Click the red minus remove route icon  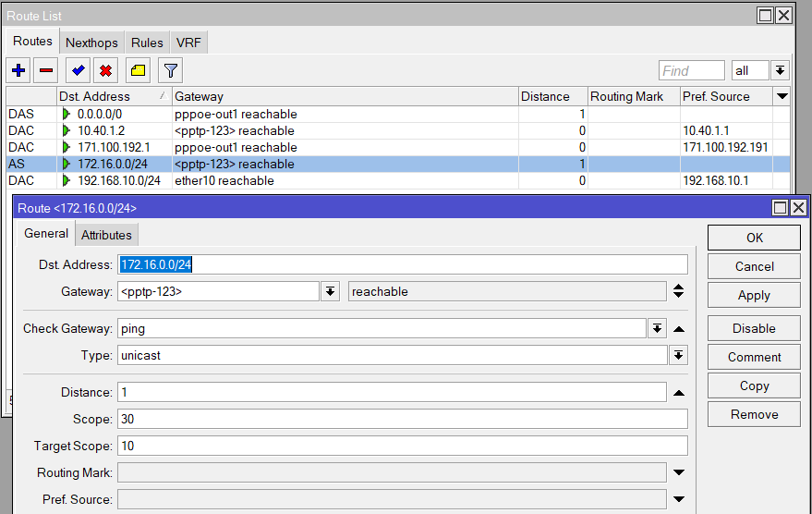[46, 70]
